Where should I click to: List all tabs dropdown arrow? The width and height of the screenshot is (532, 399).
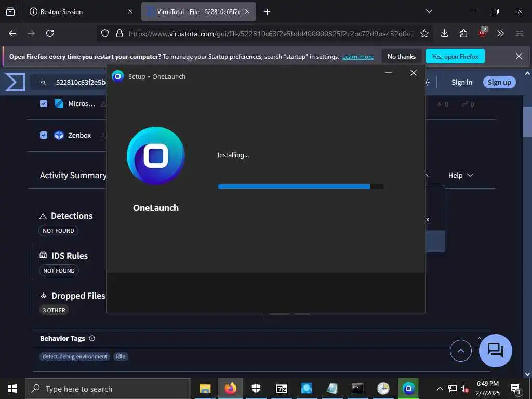tap(429, 11)
